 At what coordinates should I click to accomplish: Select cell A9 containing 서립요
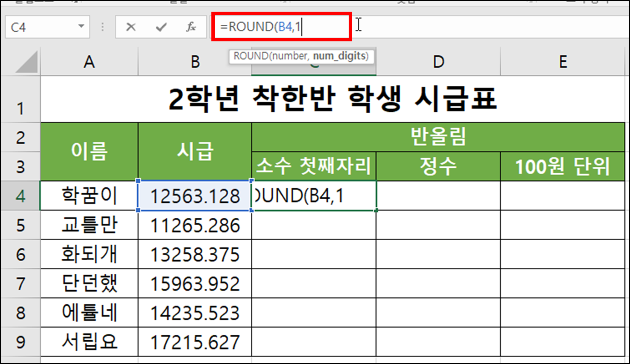pyautogui.click(x=89, y=341)
